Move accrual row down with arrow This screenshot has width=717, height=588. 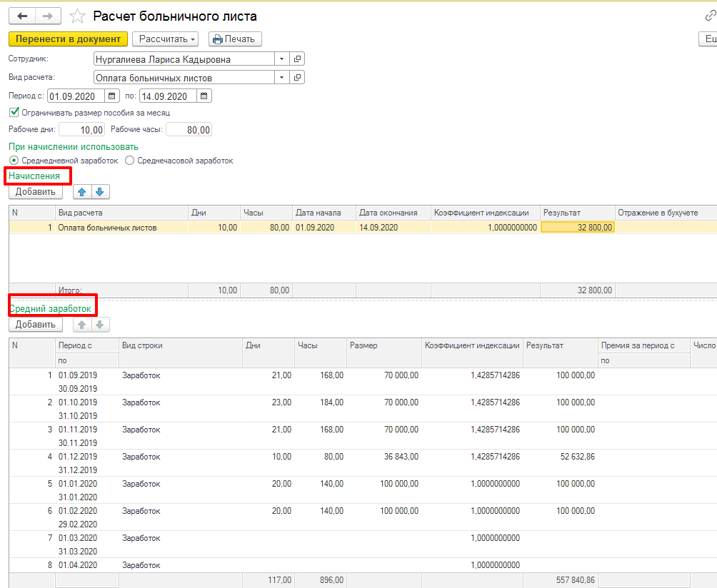point(100,191)
